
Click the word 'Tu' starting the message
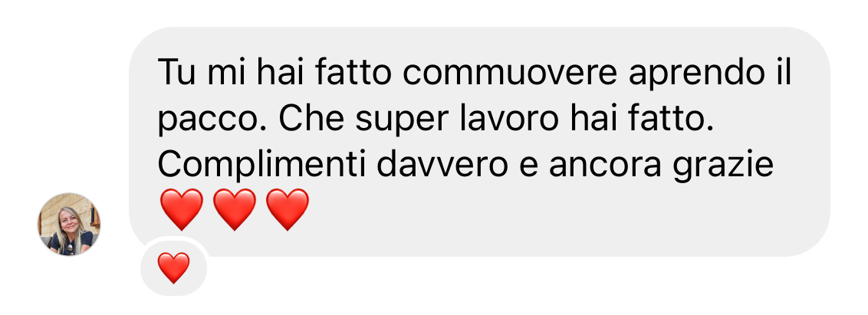point(176,74)
